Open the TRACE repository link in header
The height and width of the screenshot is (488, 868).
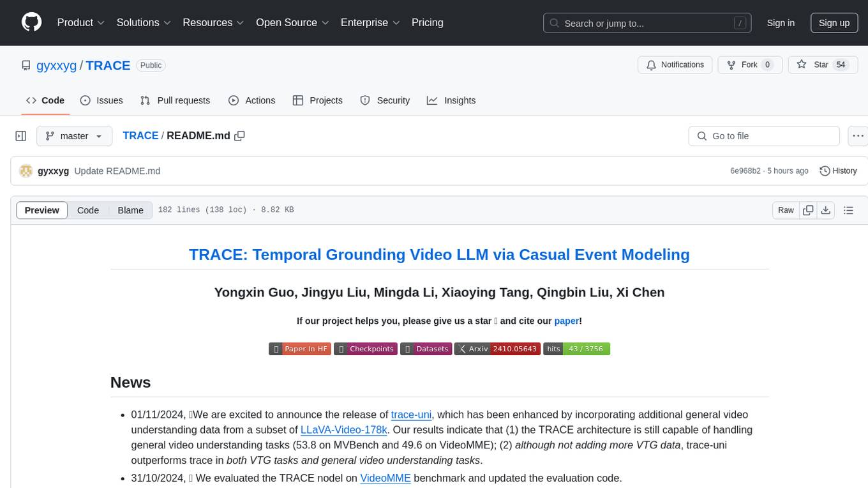[108, 65]
